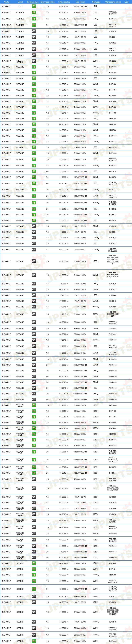Click the ON diesel icon for Fluence K9K 830
The image size is (132, 644).
point(34,31)
